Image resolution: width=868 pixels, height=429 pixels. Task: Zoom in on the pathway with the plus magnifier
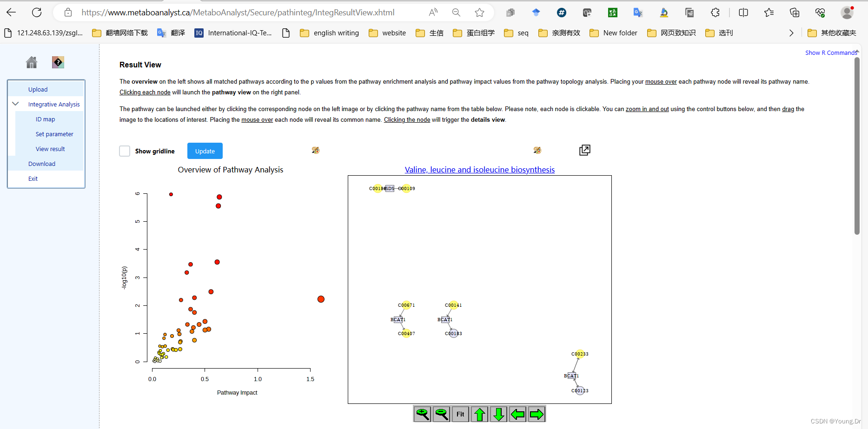click(x=422, y=414)
